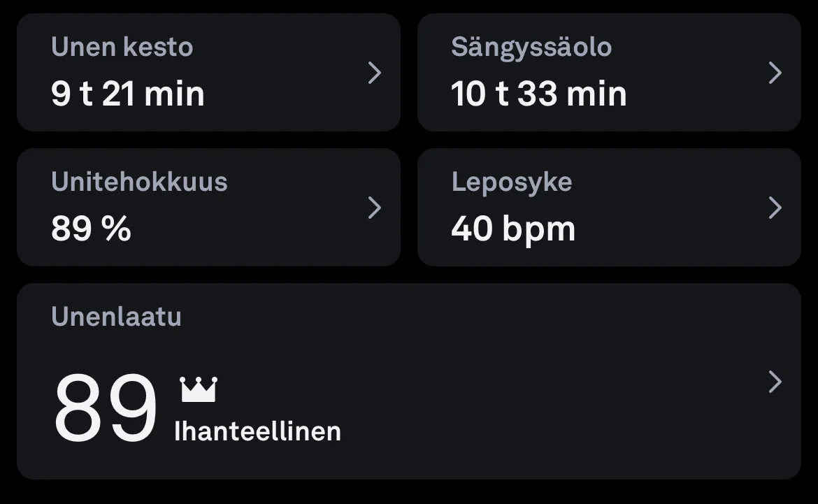Open Unitehokkuus details via its chevron
818x504 pixels.
375,208
